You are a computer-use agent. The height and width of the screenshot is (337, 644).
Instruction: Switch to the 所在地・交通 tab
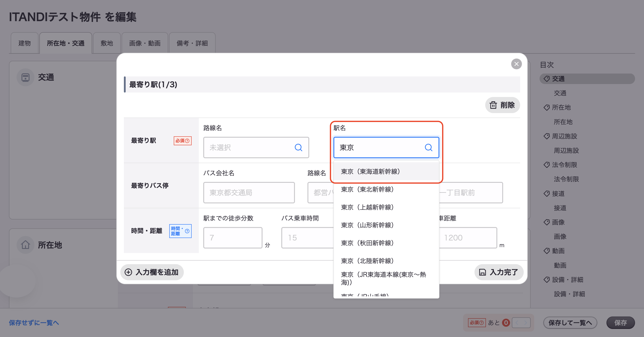(x=66, y=43)
